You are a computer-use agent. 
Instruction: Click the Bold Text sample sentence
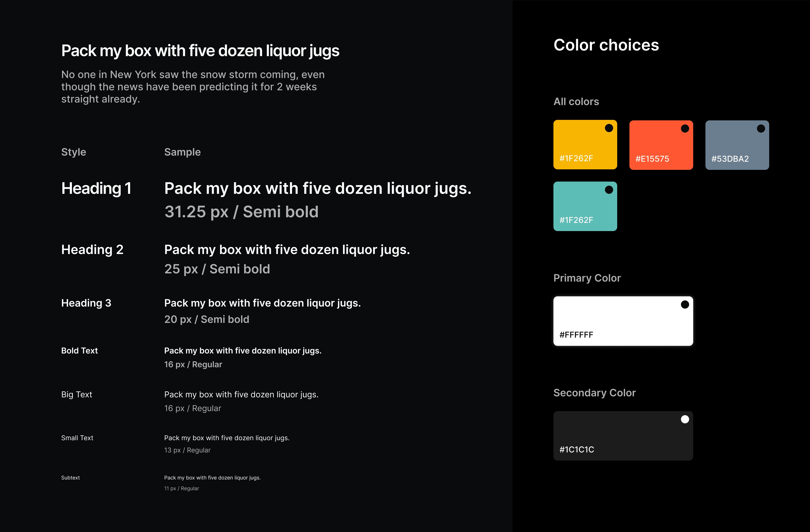[243, 351]
